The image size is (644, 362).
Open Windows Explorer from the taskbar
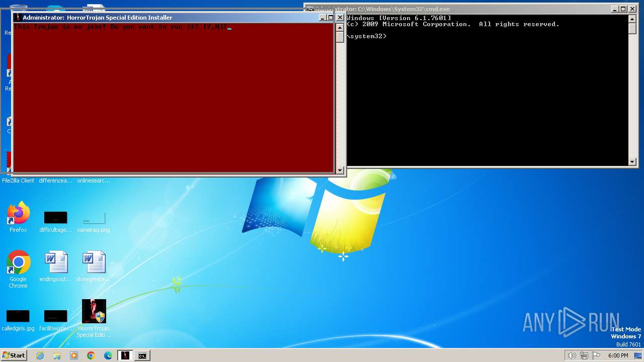coord(57,355)
